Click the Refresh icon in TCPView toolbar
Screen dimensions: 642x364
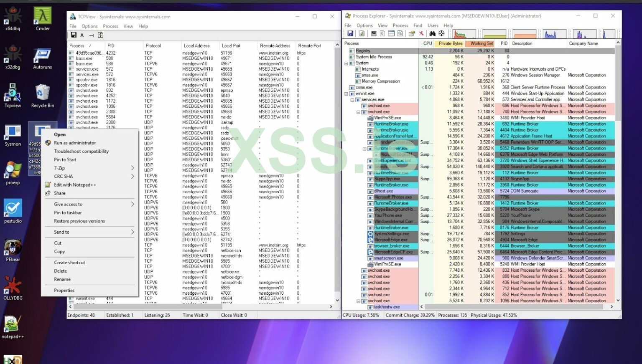click(100, 35)
